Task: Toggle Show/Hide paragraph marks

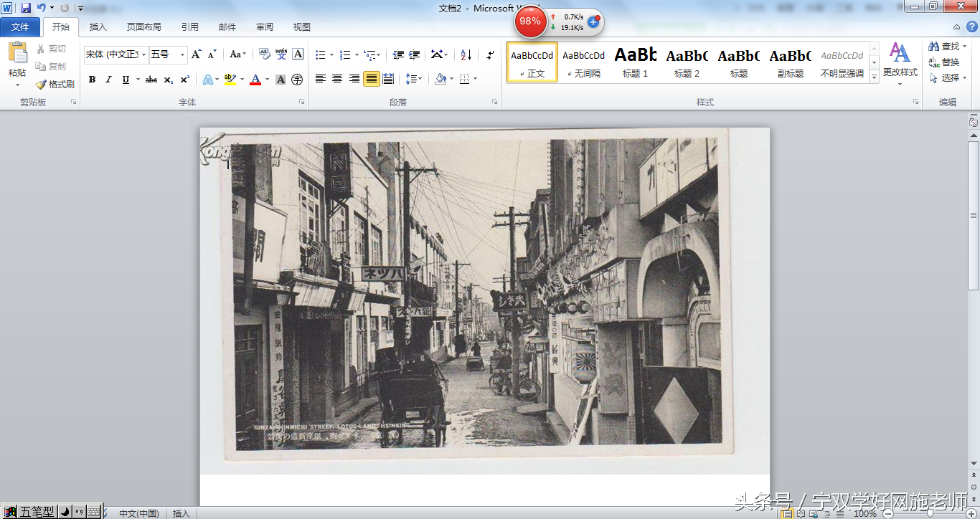Action: tap(490, 54)
